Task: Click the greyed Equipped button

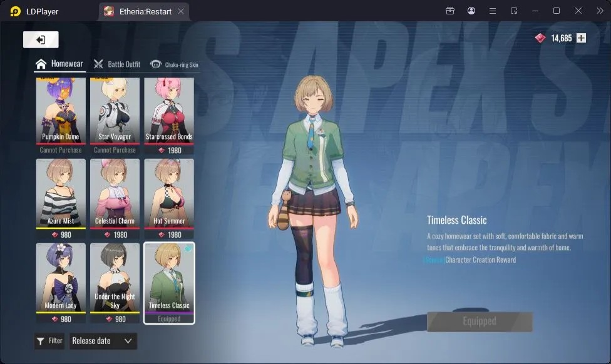Action: [480, 321]
